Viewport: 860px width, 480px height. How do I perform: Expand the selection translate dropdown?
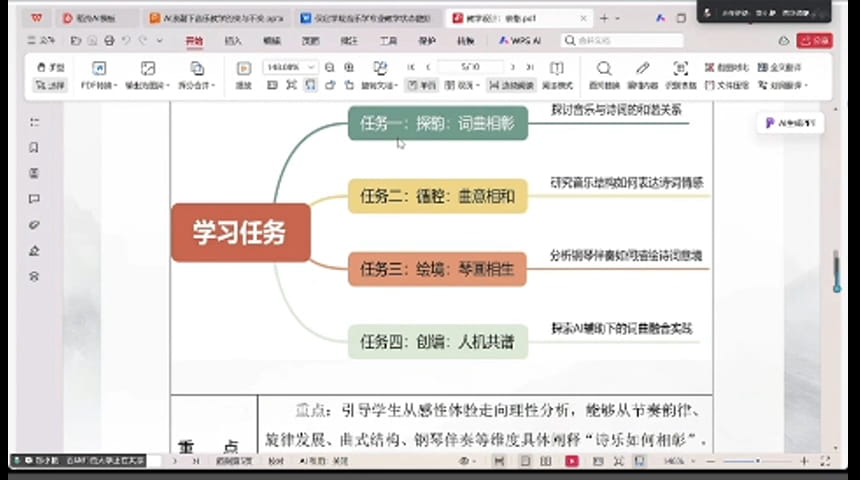(805, 86)
